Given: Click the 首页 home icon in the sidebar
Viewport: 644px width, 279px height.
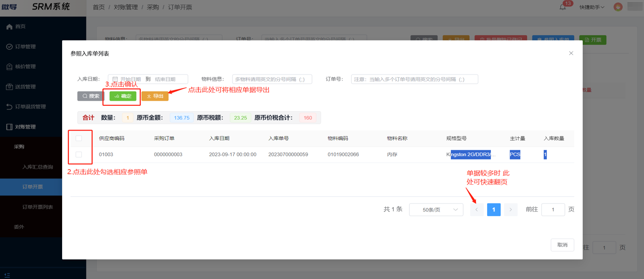Looking at the screenshot, I should click(9, 27).
